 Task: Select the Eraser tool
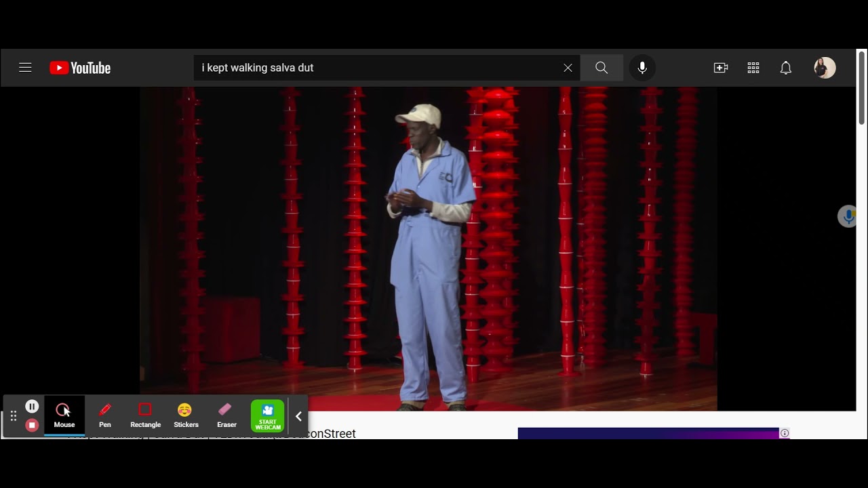click(226, 415)
